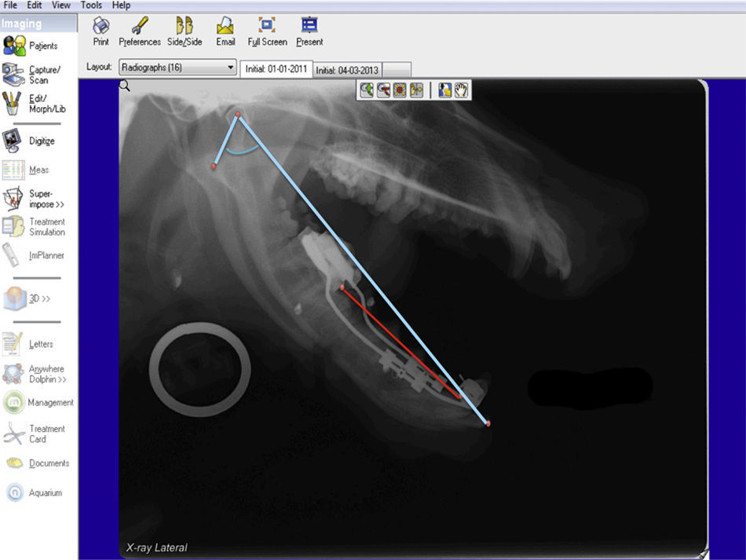Open the Digitize module in the sidebar
The image size is (746, 560).
pos(30,141)
